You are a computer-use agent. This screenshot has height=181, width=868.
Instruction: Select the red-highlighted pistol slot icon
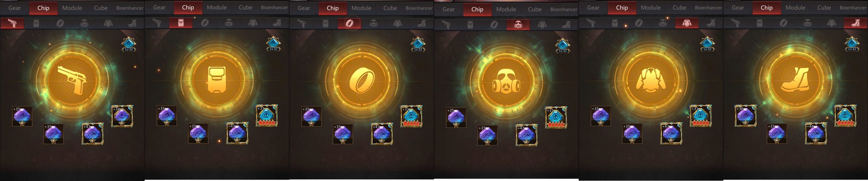click(12, 23)
